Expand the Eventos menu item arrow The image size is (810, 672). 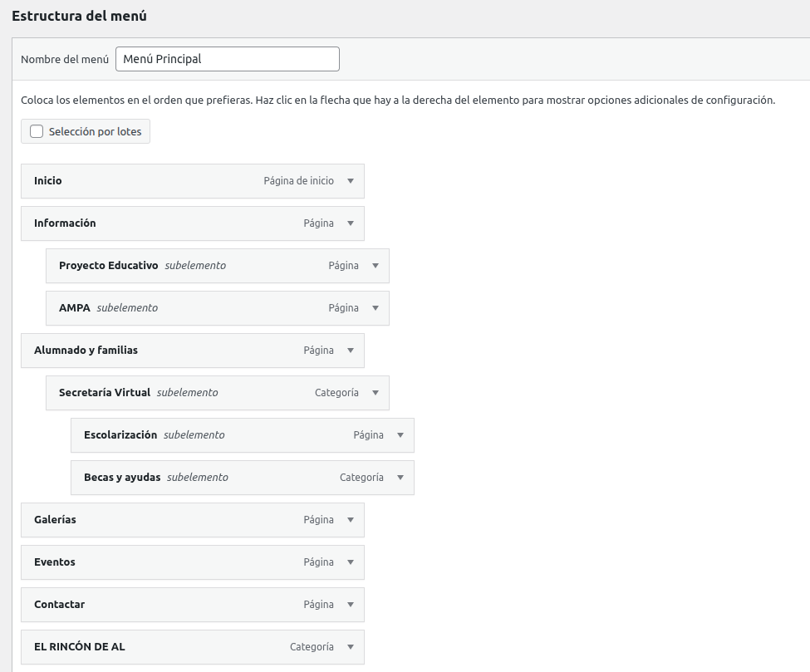[x=351, y=562]
